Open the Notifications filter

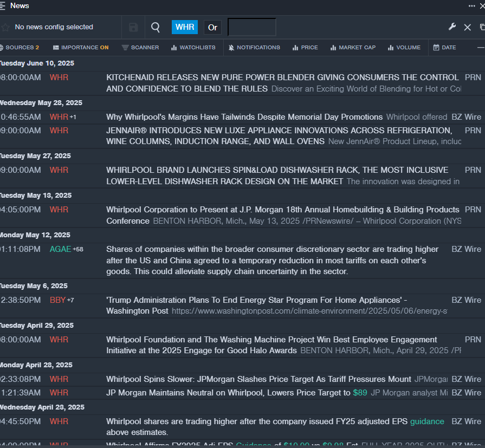click(254, 47)
